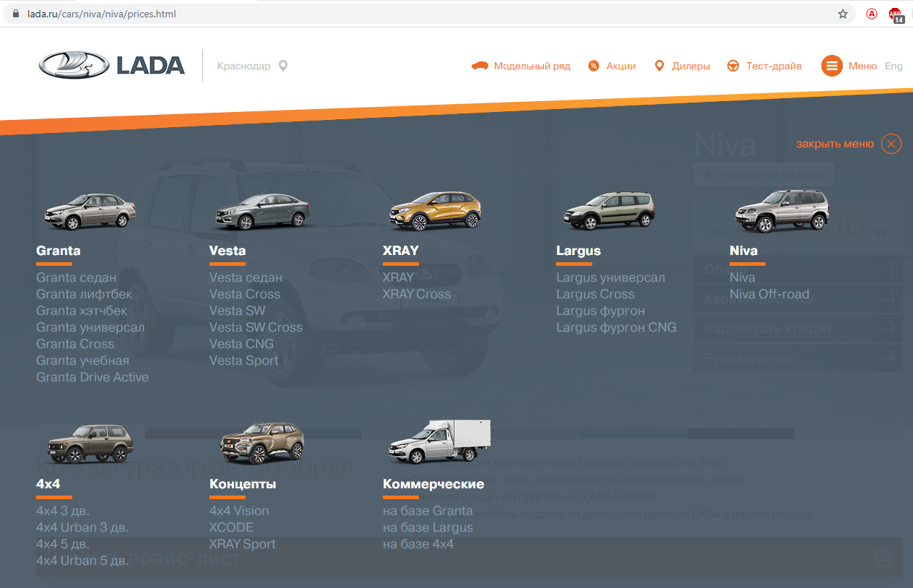Click the map pin icon beside Дилеры
This screenshot has width=913, height=588.
[x=659, y=66]
